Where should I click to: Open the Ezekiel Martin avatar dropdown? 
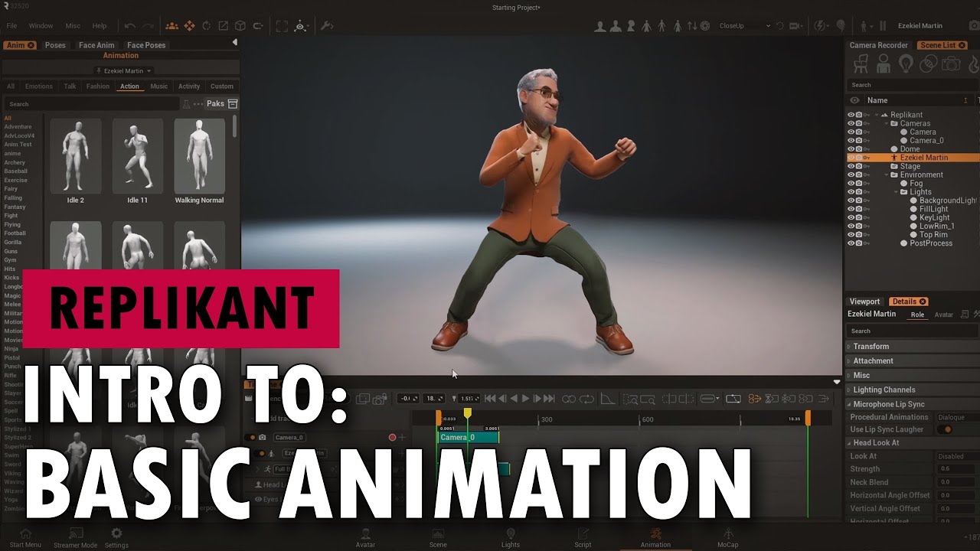tap(123, 70)
